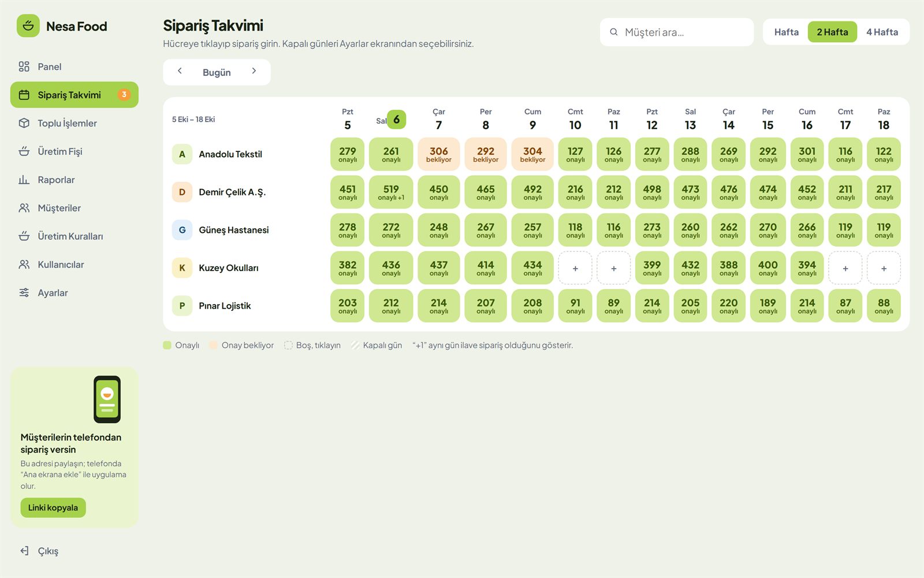924x578 pixels.
Task: Click the Kullanıcılar people icon
Action: (24, 265)
